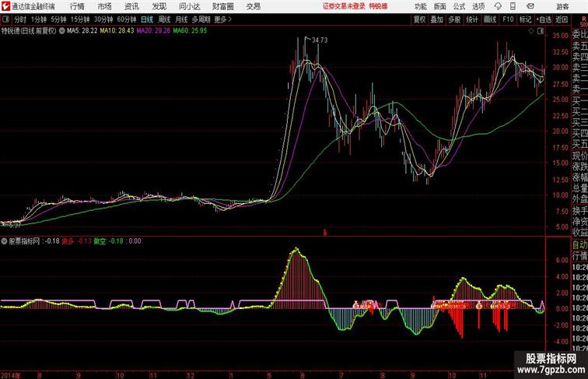Open the 发现 menu
This screenshot has width=588, height=379.
click(159, 6)
